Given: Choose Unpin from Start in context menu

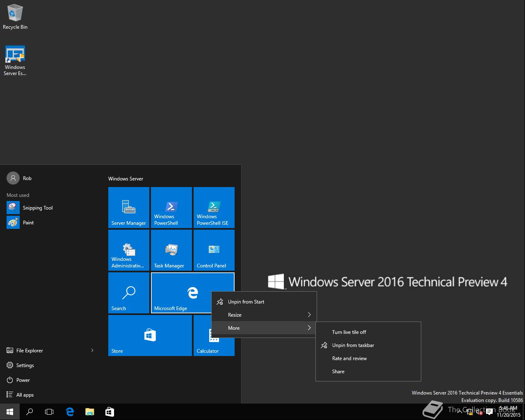Looking at the screenshot, I should coord(246,302).
